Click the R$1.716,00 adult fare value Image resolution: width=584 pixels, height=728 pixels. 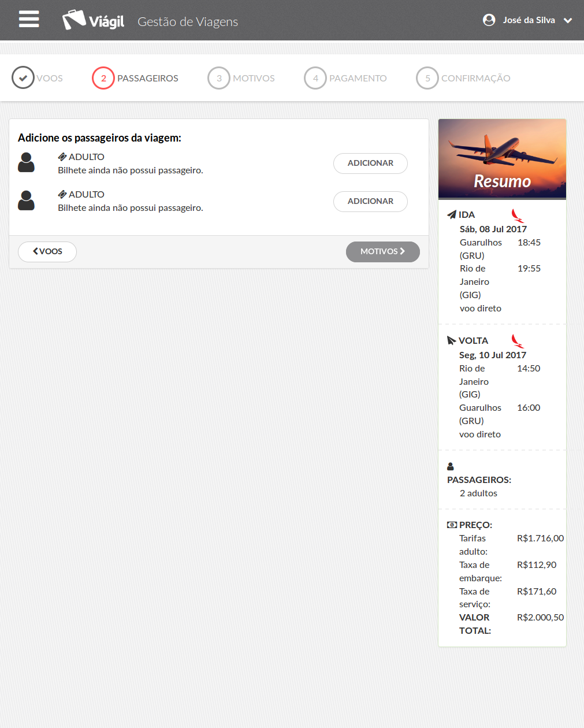pyautogui.click(x=540, y=538)
